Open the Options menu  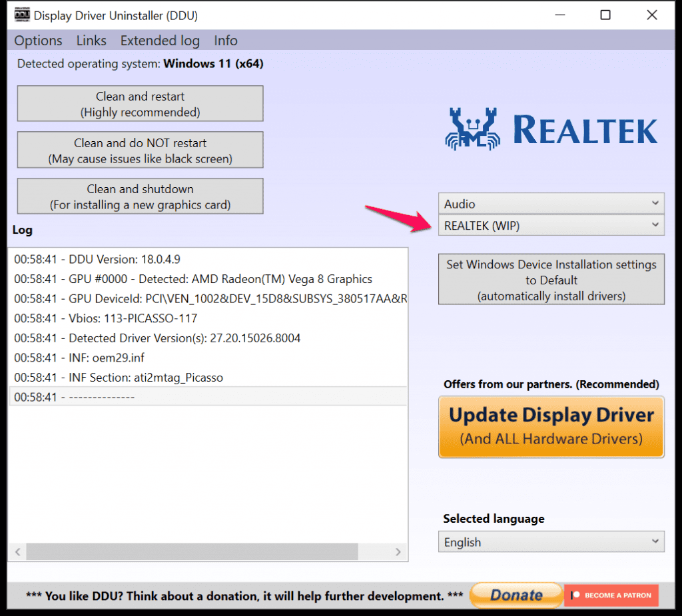click(x=38, y=41)
